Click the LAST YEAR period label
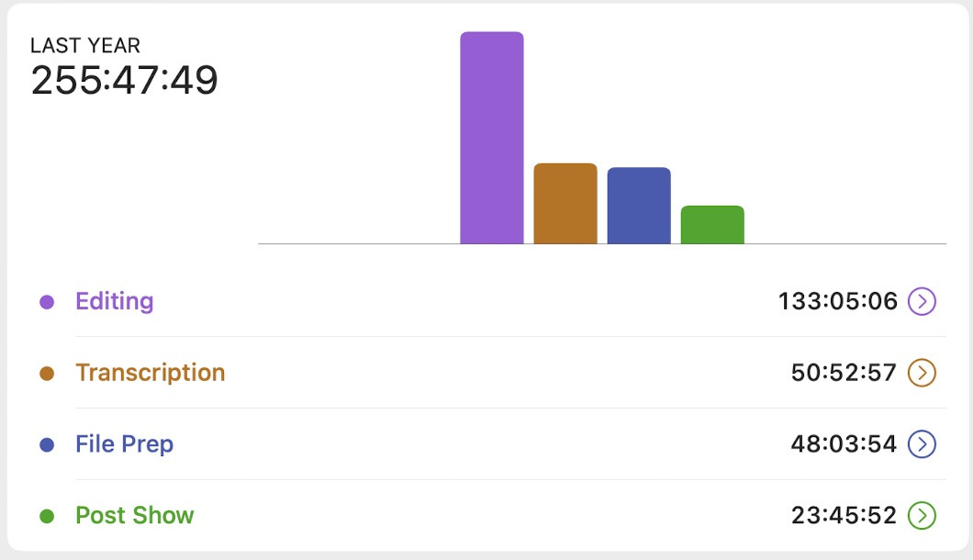Screen dimensions: 973x560 tap(85, 45)
